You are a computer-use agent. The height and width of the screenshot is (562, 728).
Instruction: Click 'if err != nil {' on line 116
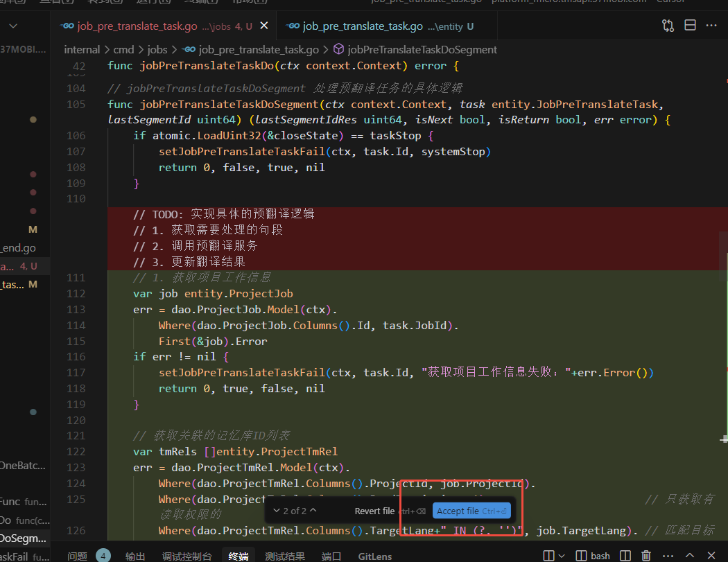tap(180, 356)
